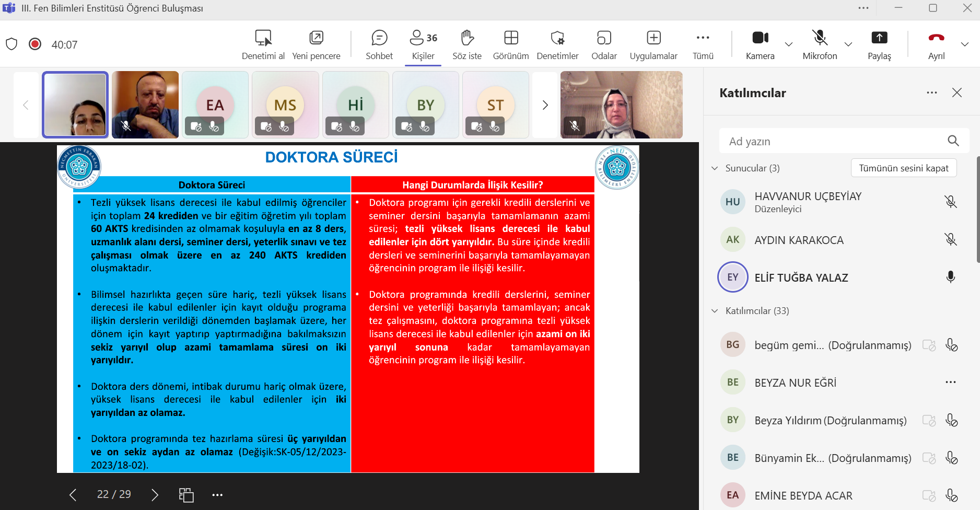Click Tümünün sesini kapat button
Viewport: 980px width, 510px height.
tap(903, 168)
